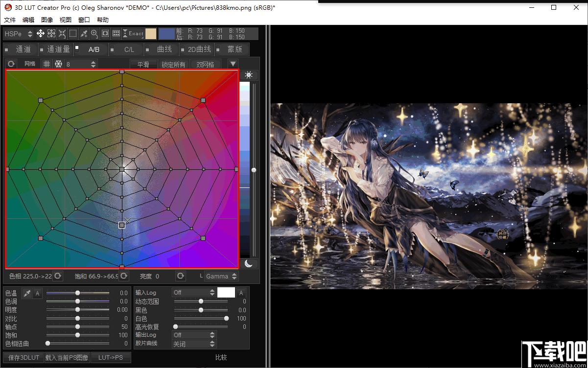
Task: Choose the contract-nodes arrows tool
Action: click(62, 34)
